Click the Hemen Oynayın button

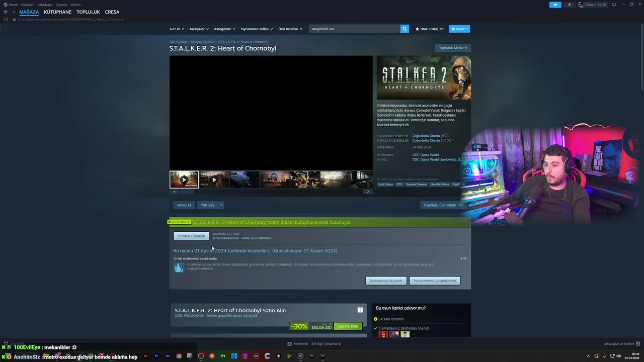point(191,236)
